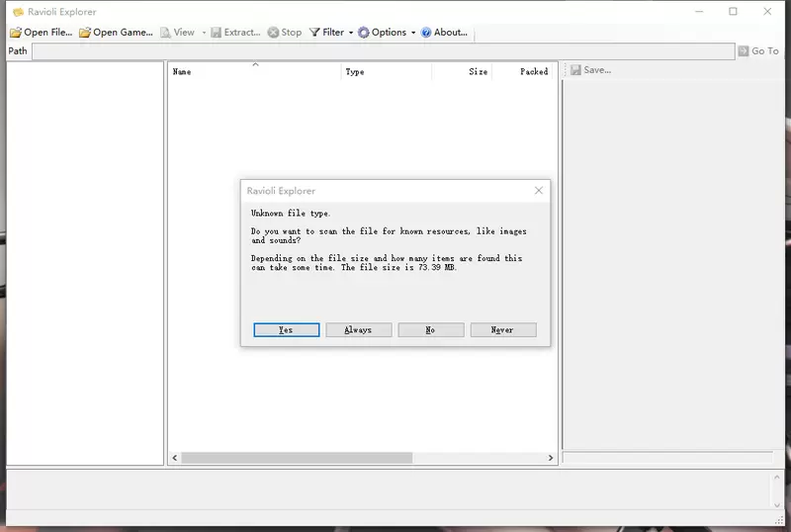Expand the Filter dropdown arrow
This screenshot has height=532, width=791.
(351, 33)
